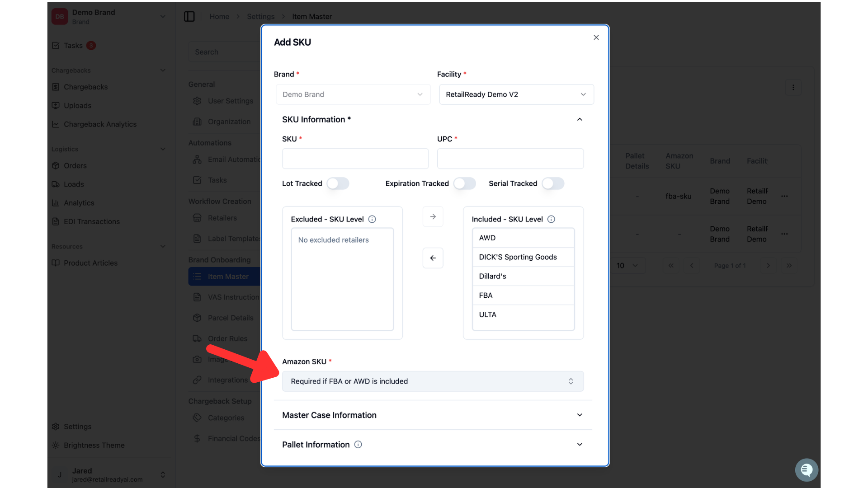Viewport: 868px width, 488px height.
Task: Expand Master Case Information section
Action: click(x=433, y=415)
